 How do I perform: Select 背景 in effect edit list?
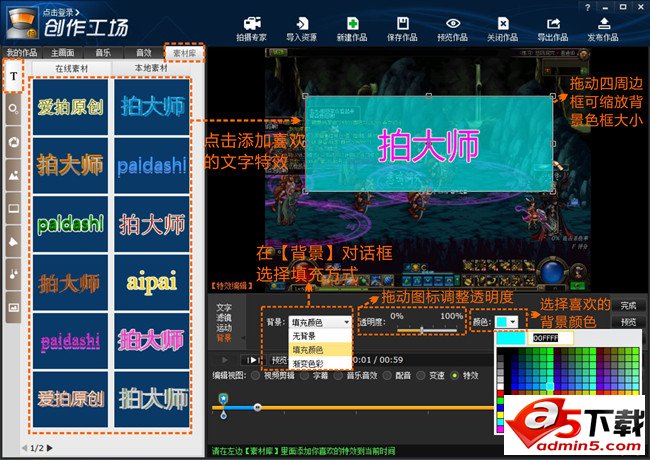coord(224,338)
